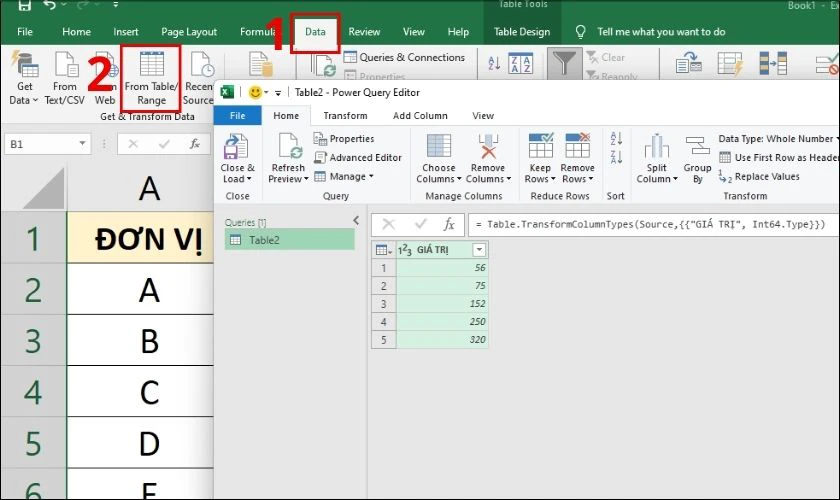Toggle the Filter funnel in Excel ribbon
The image size is (840, 500).
[x=564, y=63]
